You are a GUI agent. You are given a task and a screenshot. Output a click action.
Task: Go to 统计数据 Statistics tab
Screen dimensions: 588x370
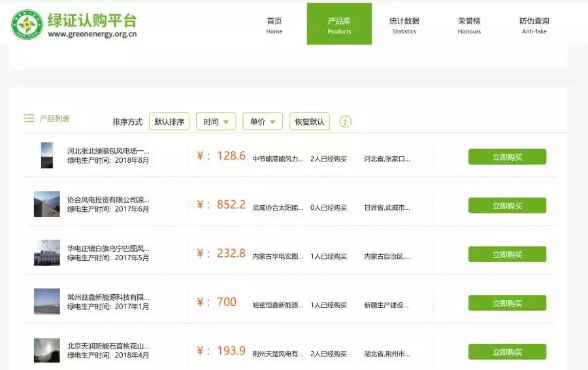pyautogui.click(x=404, y=25)
